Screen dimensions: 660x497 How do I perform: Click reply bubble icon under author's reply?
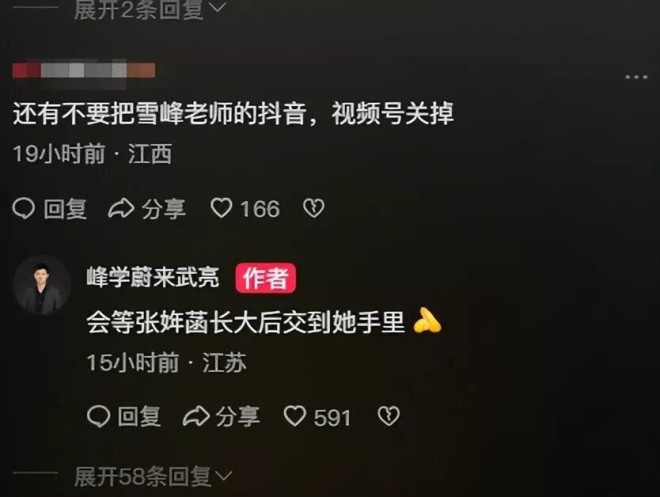click(98, 416)
